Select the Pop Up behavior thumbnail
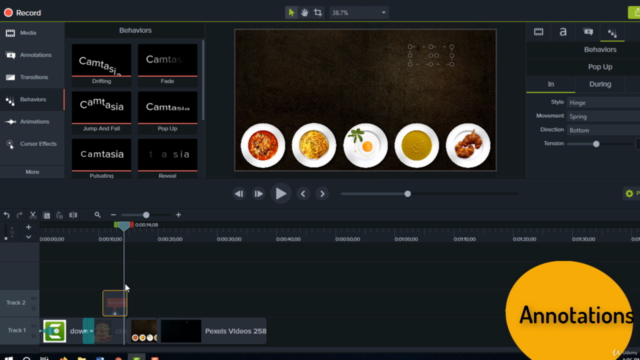The height and width of the screenshot is (360, 640). pos(167,112)
